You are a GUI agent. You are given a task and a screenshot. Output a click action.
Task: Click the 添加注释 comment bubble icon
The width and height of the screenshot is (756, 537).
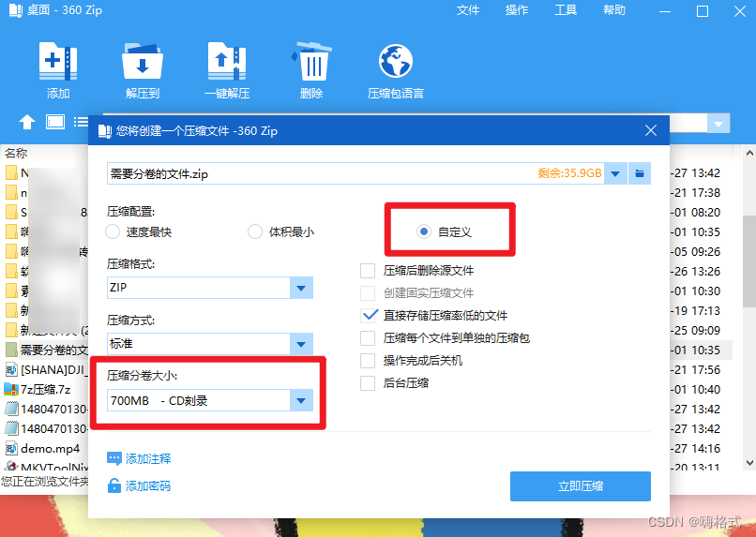(113, 458)
